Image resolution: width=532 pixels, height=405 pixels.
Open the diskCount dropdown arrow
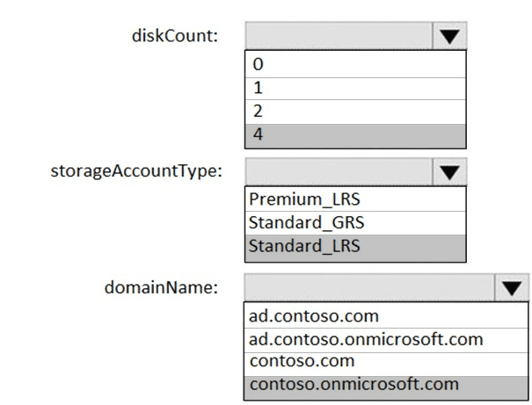point(449,36)
